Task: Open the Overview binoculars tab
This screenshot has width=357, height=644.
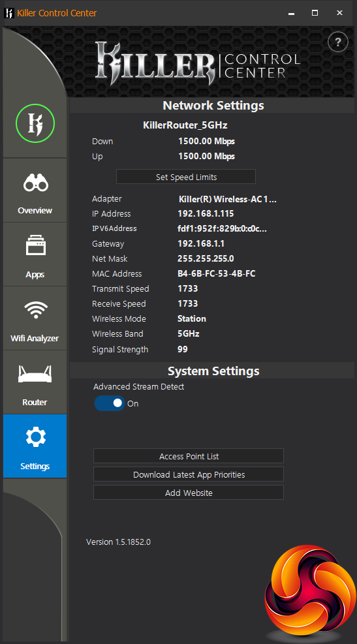Action: [x=35, y=191]
